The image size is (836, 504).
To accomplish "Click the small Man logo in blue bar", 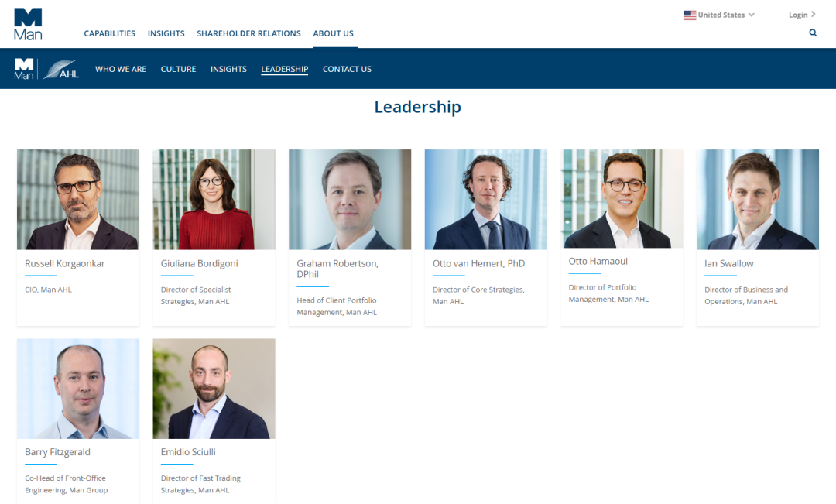I will pos(23,70).
